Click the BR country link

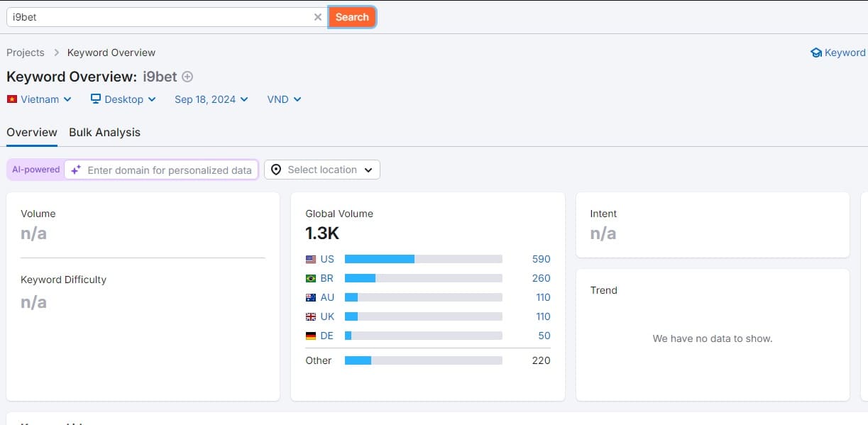coord(326,278)
